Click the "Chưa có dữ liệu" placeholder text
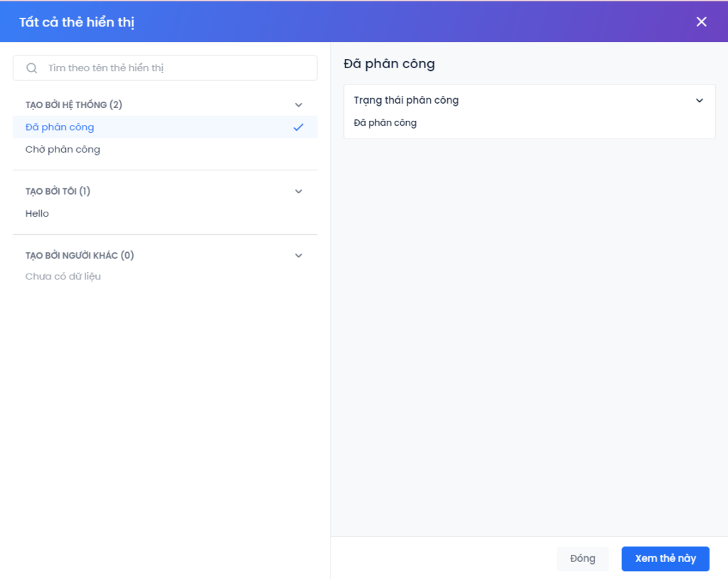Image resolution: width=728 pixels, height=579 pixels. click(63, 276)
